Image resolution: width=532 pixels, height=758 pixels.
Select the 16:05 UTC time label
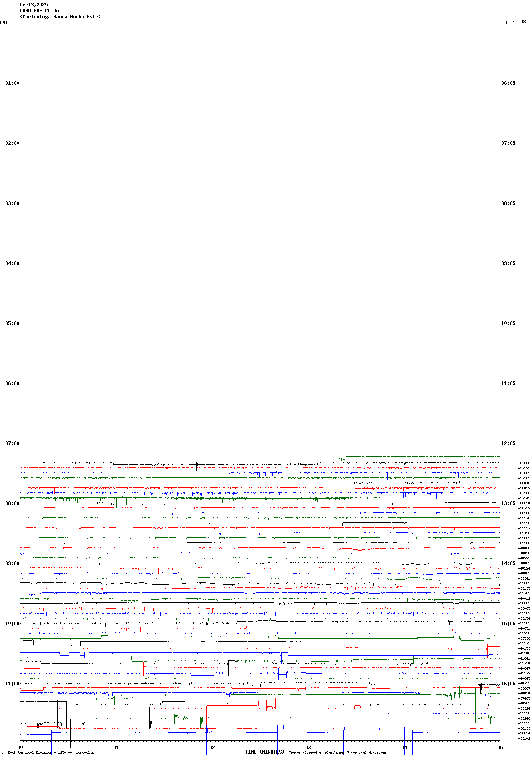click(508, 684)
